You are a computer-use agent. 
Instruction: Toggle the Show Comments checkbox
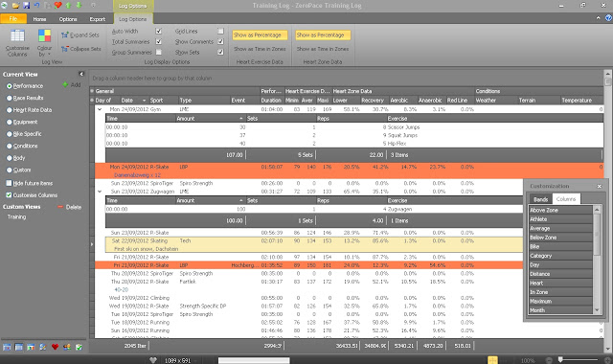220,41
